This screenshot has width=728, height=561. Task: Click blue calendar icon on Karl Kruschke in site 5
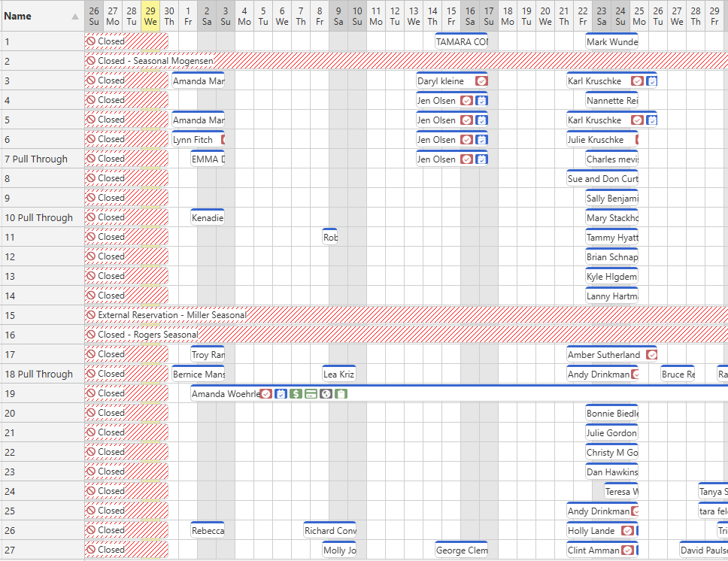[651, 120]
